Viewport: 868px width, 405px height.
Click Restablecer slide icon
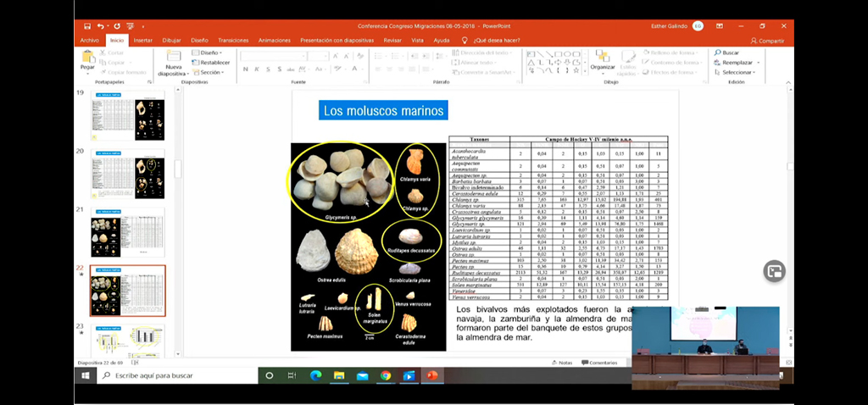(212, 63)
